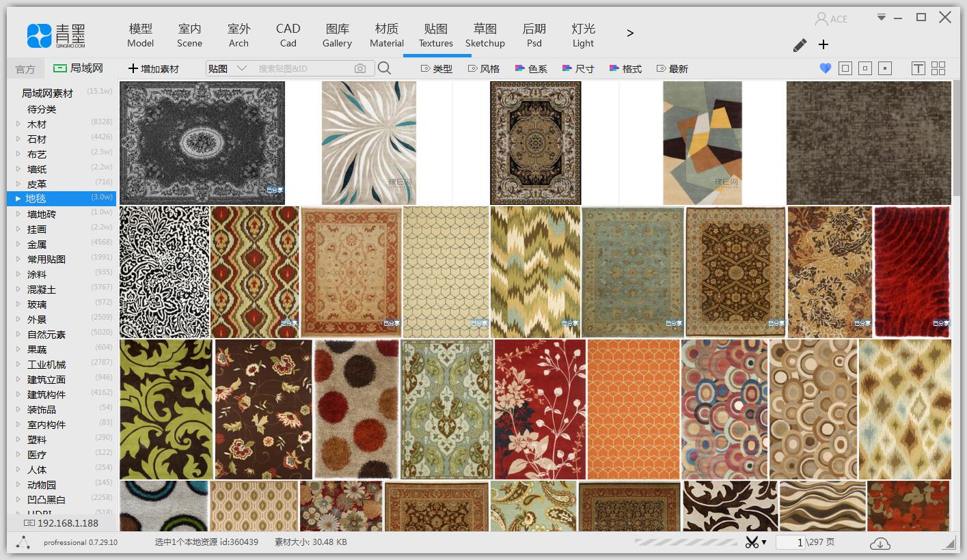Sort by 最新 newest
This screenshot has width=967, height=560.
coord(672,68)
